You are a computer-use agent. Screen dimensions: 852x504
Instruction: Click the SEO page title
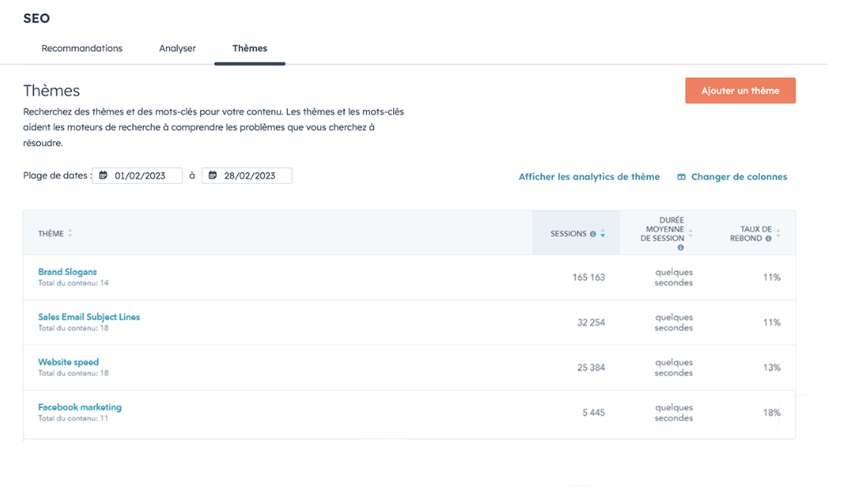36,18
